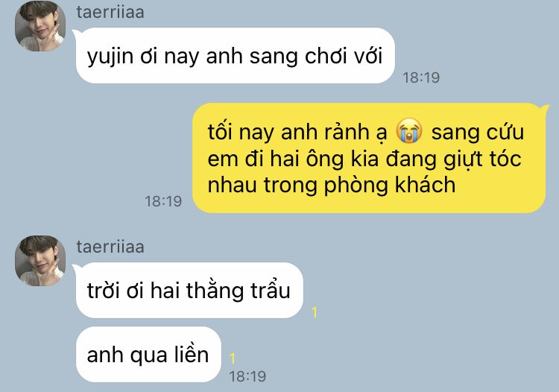Screen dimensions: 559x392
Task: Tap the second taerriiaa avatar photo
Action: 40,261
